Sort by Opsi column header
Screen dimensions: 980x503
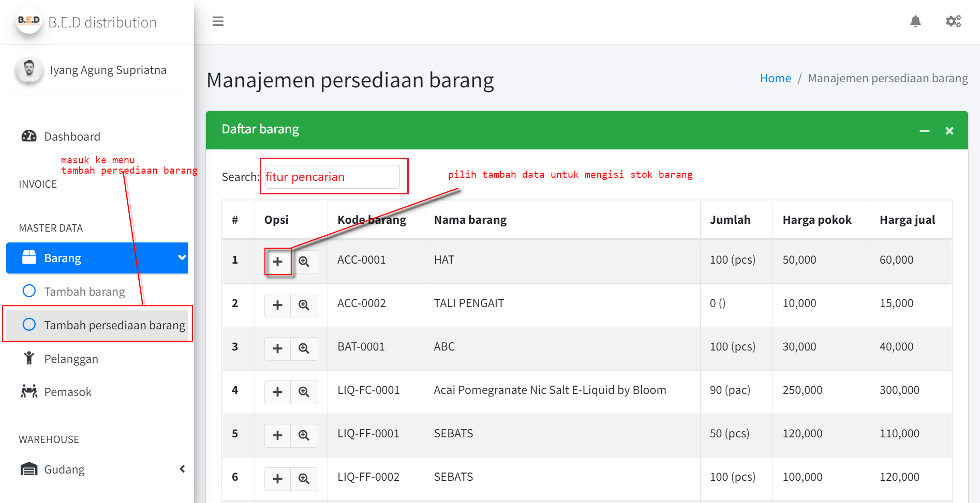pyautogui.click(x=291, y=220)
